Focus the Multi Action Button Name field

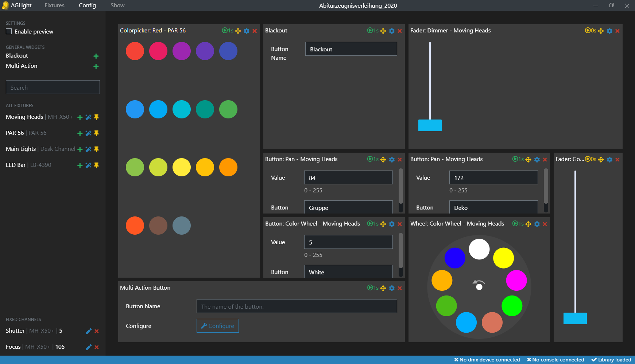coord(297,306)
